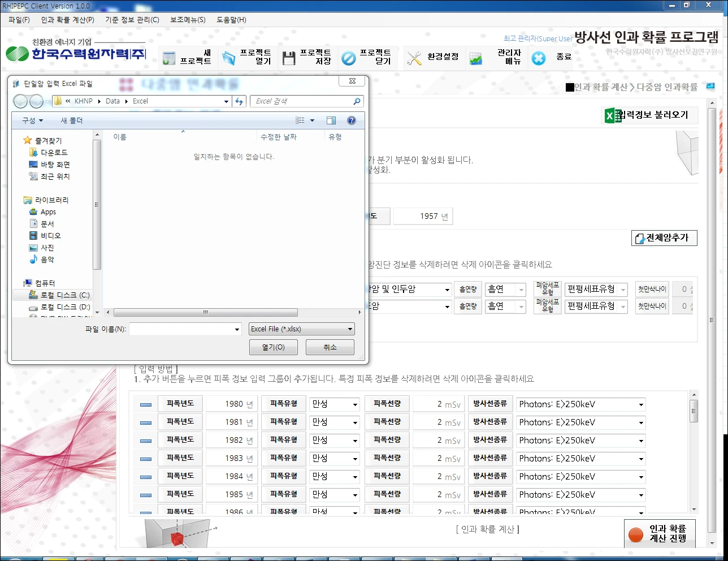Image resolution: width=728 pixels, height=561 pixels.
Task: Click the 프로젝트 저장 floppy disk icon
Action: point(289,58)
